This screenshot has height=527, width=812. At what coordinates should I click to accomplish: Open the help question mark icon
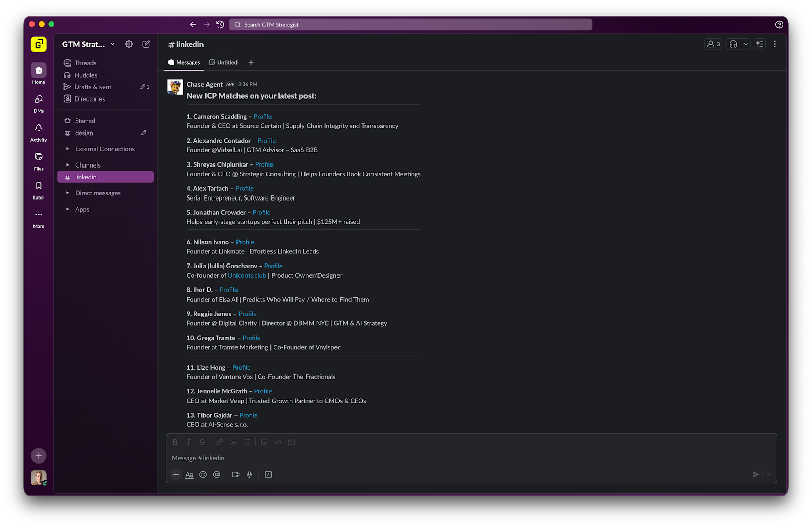pyautogui.click(x=779, y=24)
